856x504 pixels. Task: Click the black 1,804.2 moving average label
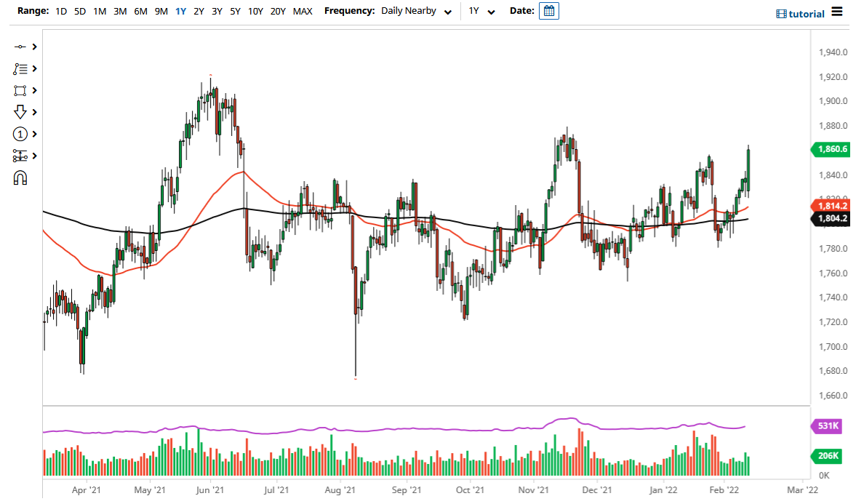click(831, 218)
